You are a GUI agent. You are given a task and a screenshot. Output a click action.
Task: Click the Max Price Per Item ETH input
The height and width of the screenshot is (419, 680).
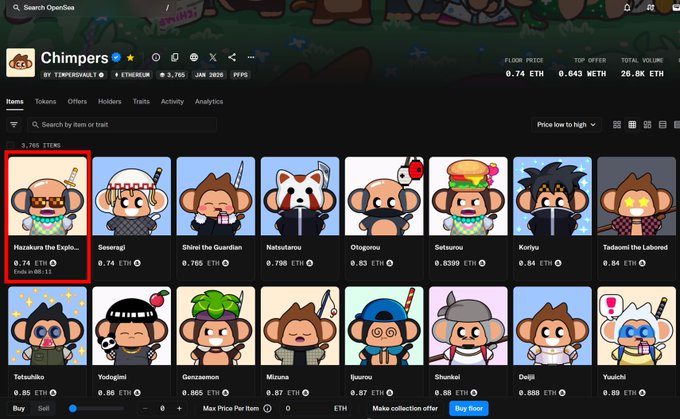point(317,408)
